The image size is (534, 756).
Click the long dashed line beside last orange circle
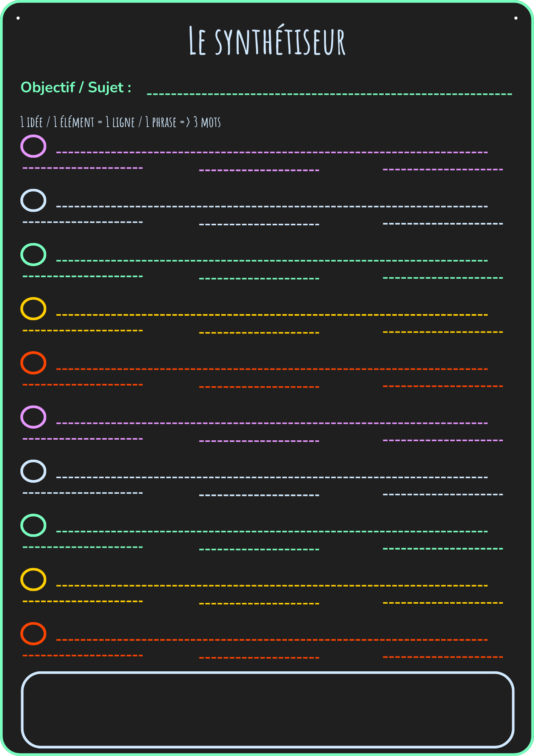[272, 640]
